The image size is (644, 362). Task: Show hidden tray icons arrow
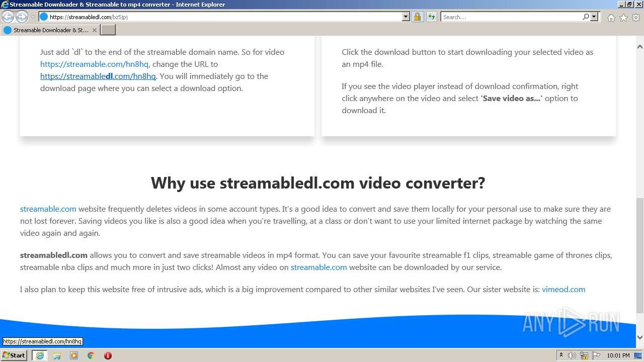point(561,355)
